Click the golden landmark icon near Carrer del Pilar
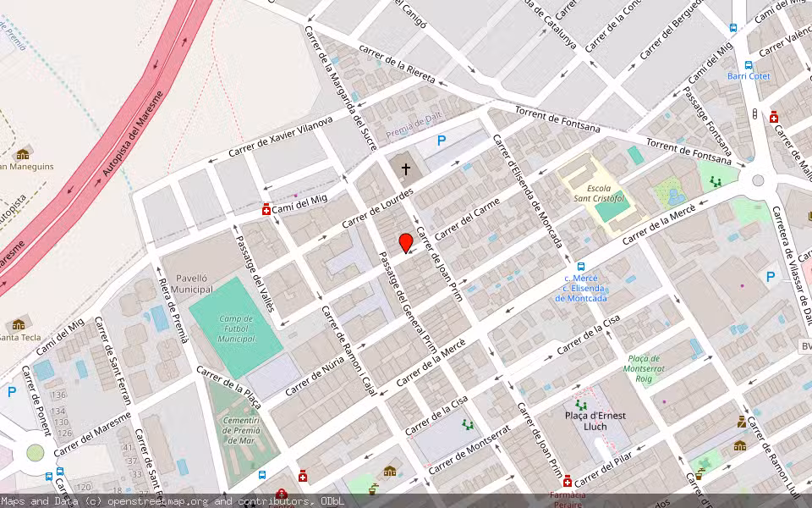 point(738,446)
